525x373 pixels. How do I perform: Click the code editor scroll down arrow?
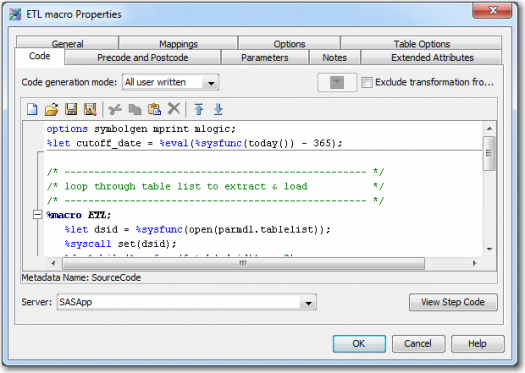(489, 249)
